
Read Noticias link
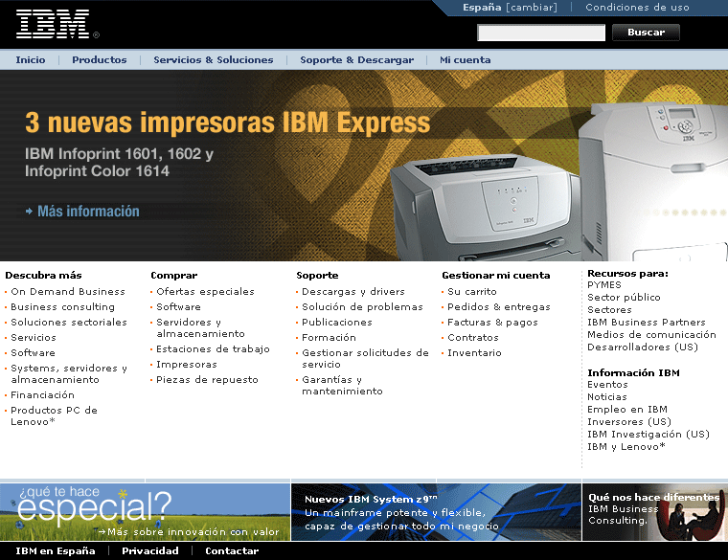607,396
